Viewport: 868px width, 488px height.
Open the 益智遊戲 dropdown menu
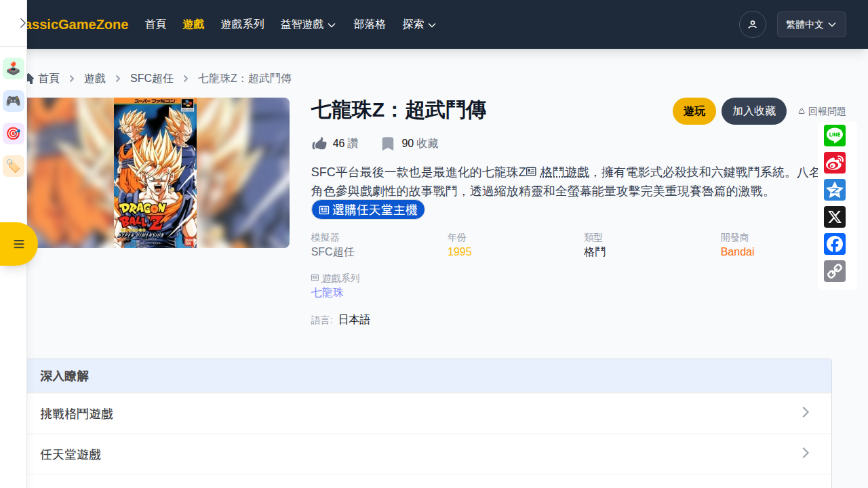pyautogui.click(x=309, y=24)
